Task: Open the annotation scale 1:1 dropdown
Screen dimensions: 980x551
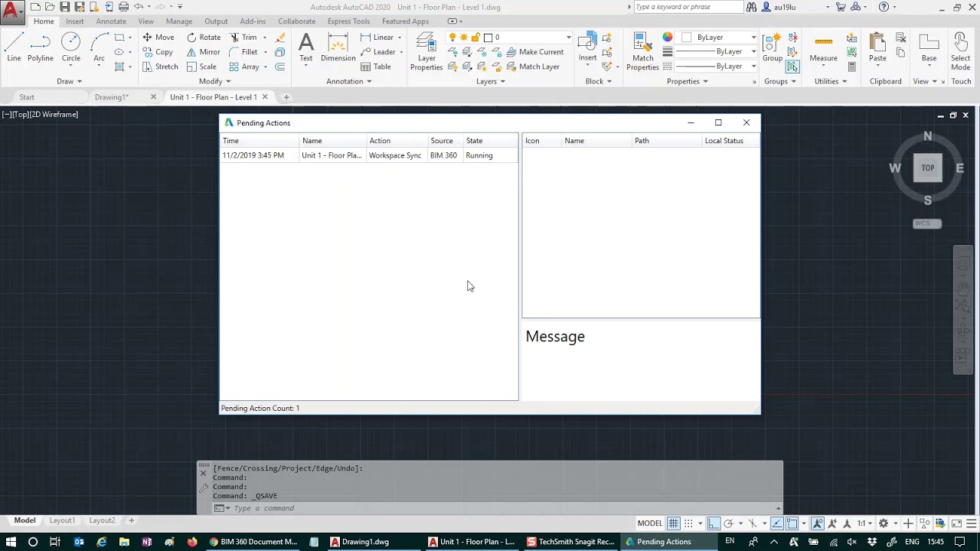Action: (x=865, y=523)
